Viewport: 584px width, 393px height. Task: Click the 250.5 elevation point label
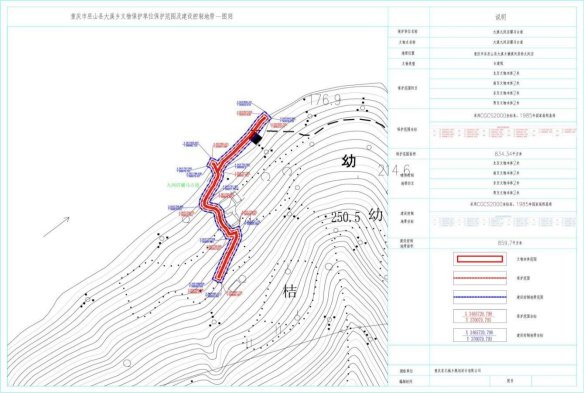pyautogui.click(x=346, y=218)
